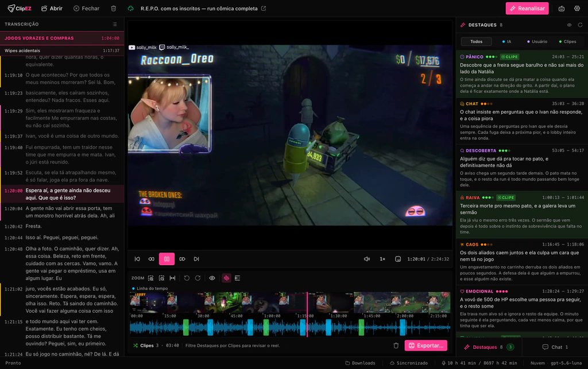Screen dimensions: 588x369
Task: Click the video preview frame
Action: click(x=290, y=135)
